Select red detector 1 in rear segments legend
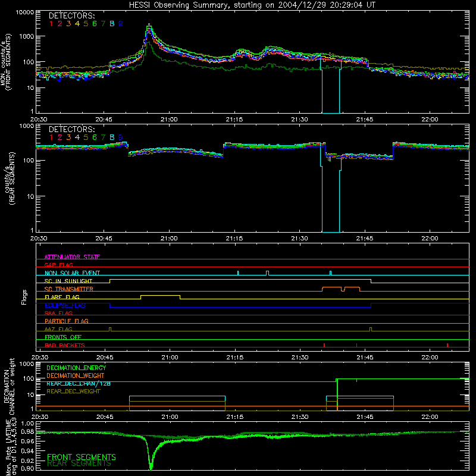 [51, 137]
